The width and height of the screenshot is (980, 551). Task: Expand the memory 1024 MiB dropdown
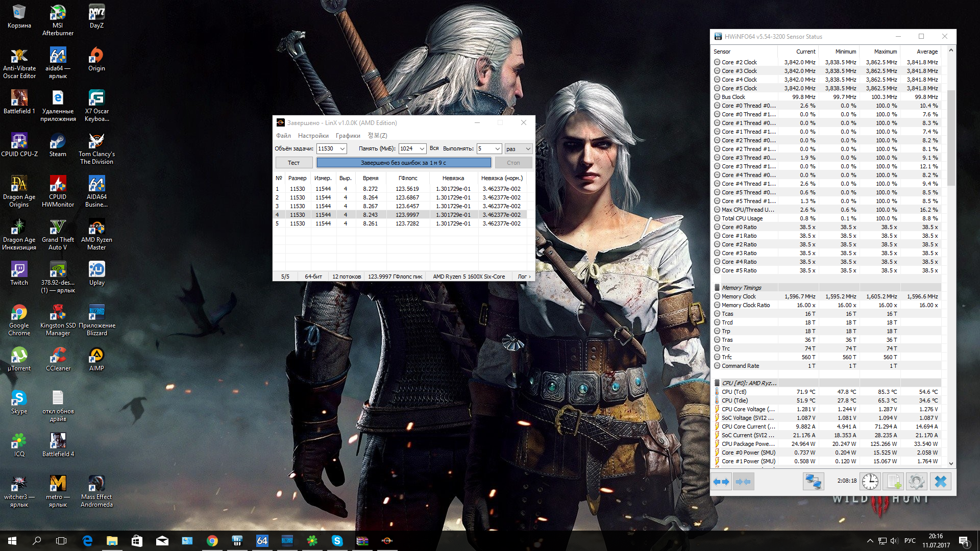coord(422,148)
